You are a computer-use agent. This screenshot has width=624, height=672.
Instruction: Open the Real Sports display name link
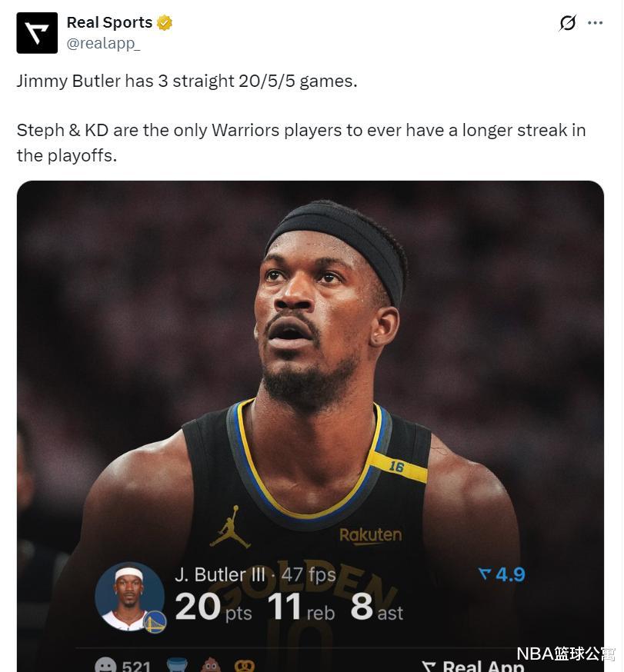(109, 22)
